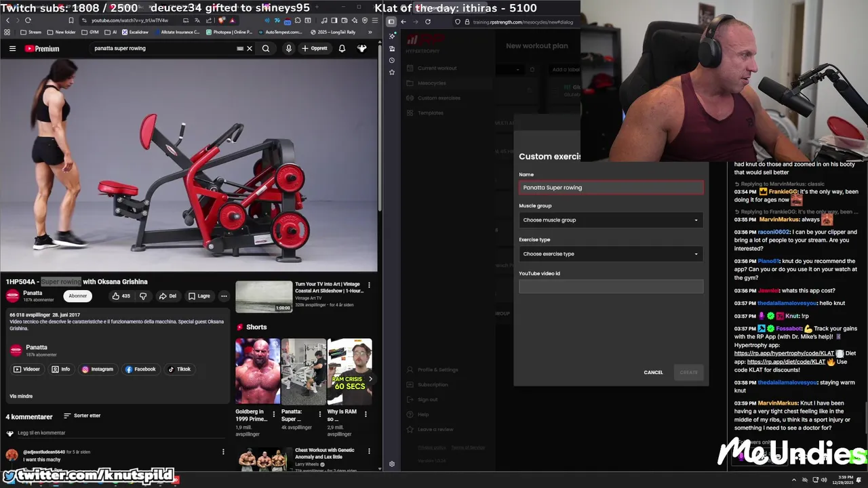Open options for adjeastludean comment
This screenshot has width=868, height=488.
coord(223,452)
